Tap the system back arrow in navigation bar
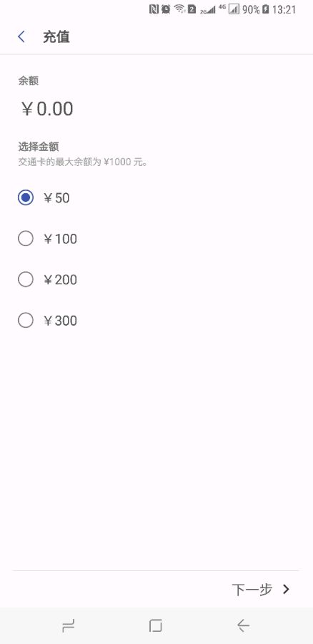This screenshot has height=644, width=313. click(x=243, y=626)
